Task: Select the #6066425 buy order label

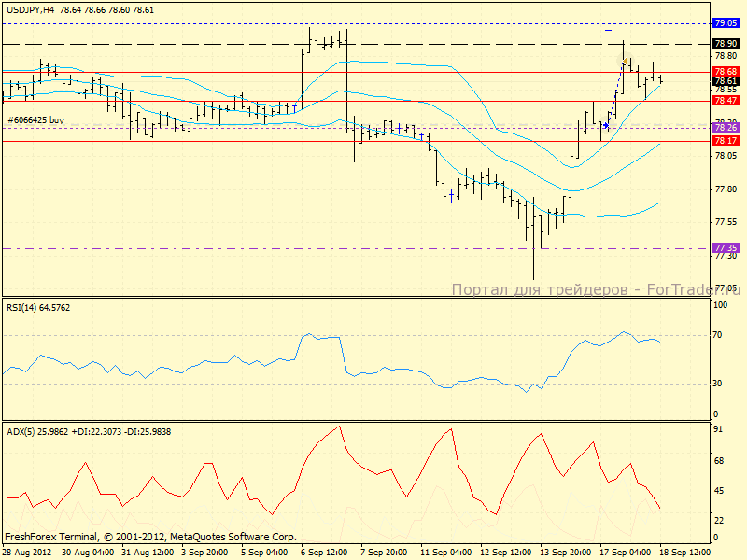Action: 35,119
